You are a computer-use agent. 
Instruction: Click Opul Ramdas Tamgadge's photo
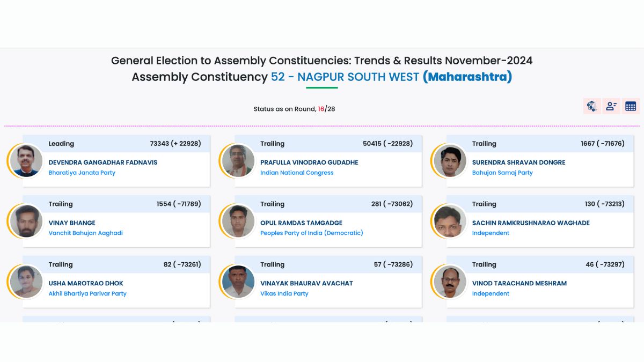click(x=238, y=221)
